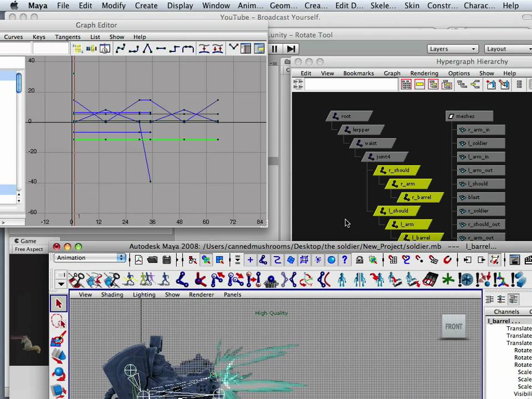Screen dimensions: 532x399
Task: Toggle the Select by Object Type mode icon
Action: (206, 260)
